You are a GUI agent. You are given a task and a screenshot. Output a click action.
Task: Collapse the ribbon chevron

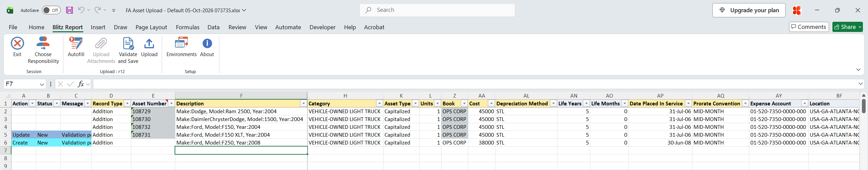tap(858, 70)
